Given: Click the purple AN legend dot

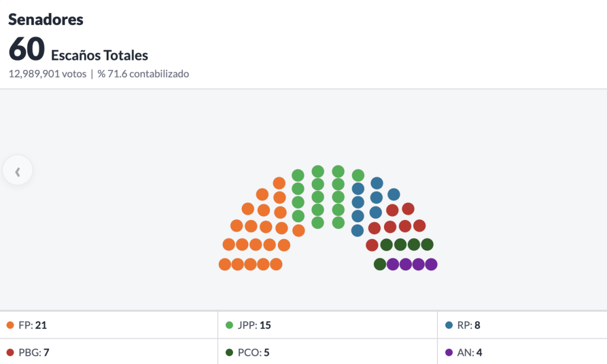Looking at the screenshot, I should click(449, 353).
